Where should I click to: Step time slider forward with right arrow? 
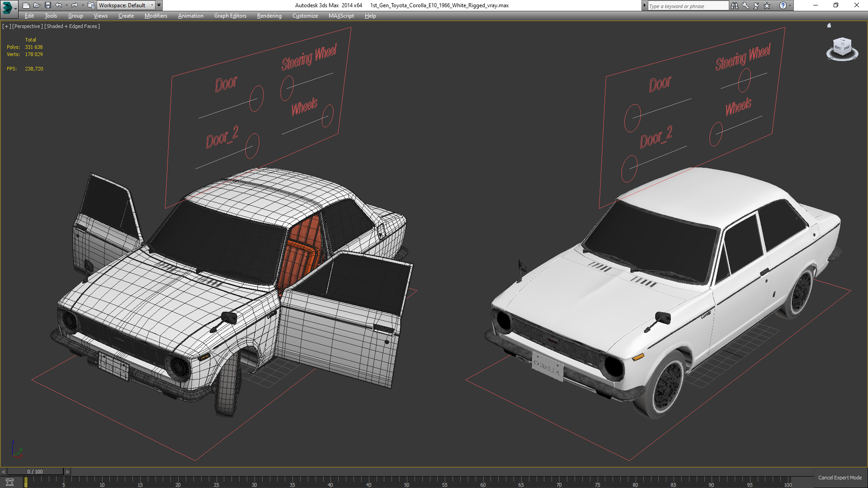coord(67,472)
